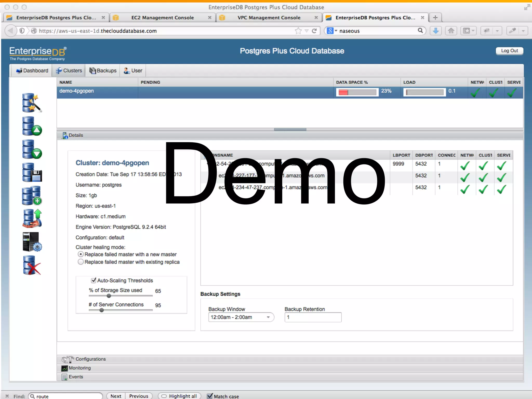Click the reload page icon
The image size is (532, 399).
click(314, 31)
